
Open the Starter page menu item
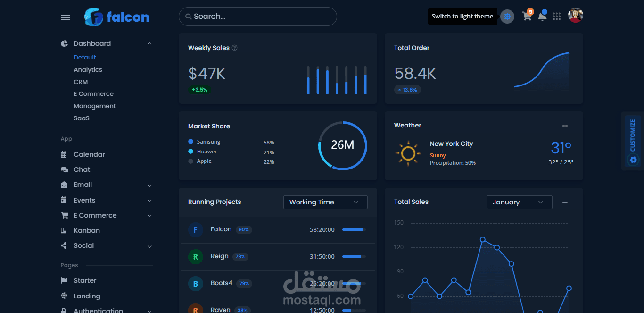[85, 280]
